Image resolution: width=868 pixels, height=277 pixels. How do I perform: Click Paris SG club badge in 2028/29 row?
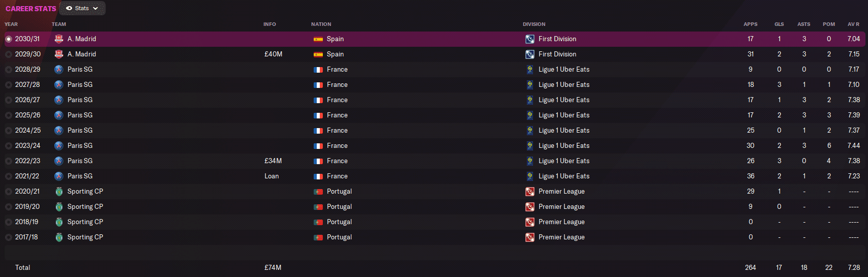(59, 70)
